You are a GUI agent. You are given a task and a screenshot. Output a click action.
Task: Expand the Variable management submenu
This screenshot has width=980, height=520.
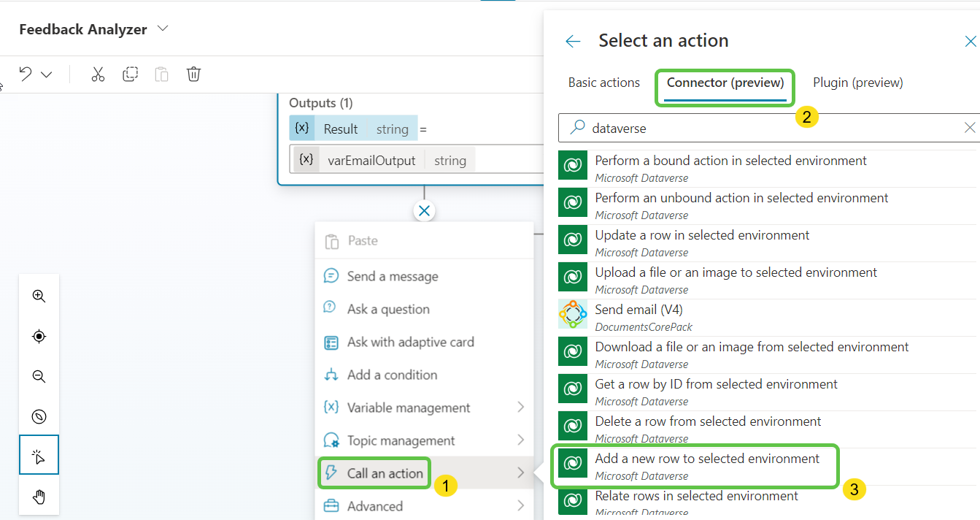click(520, 408)
